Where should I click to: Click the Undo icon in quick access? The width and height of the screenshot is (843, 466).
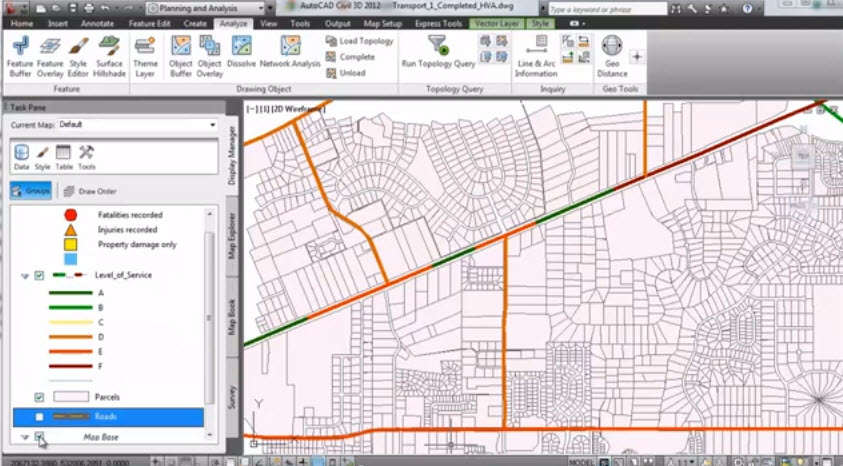[105, 8]
